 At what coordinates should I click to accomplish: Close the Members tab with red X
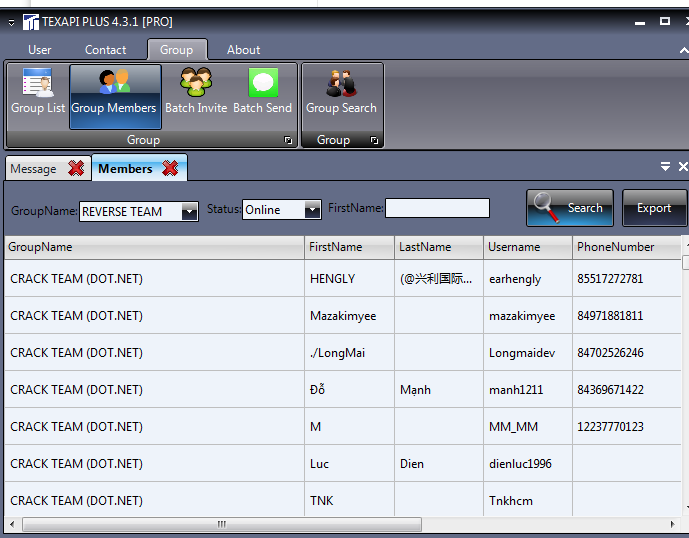[x=170, y=169]
